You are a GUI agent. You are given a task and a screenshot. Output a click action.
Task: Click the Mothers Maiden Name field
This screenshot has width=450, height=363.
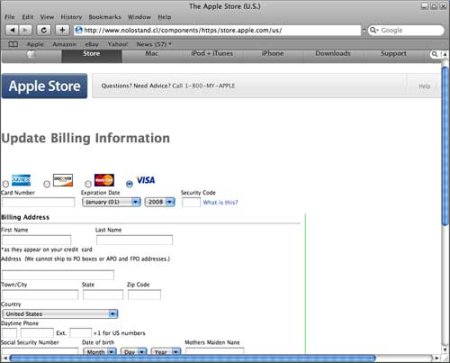(x=215, y=351)
